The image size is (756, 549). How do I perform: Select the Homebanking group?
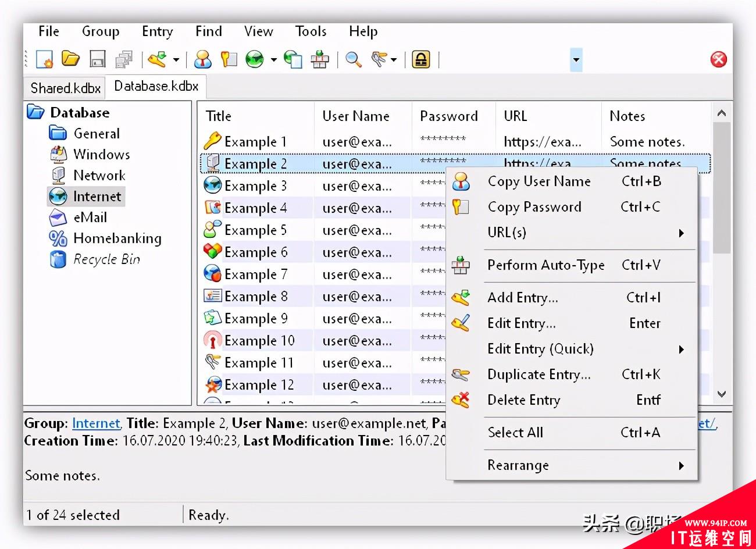click(x=117, y=238)
